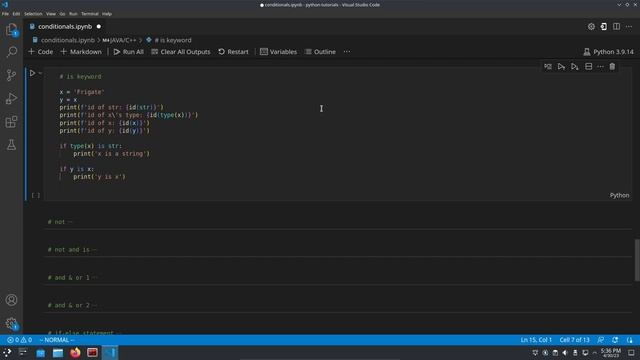Image resolution: width=640 pixels, height=360 pixels.
Task: Open cell toolbar more actions ellipsis
Action: (600, 67)
